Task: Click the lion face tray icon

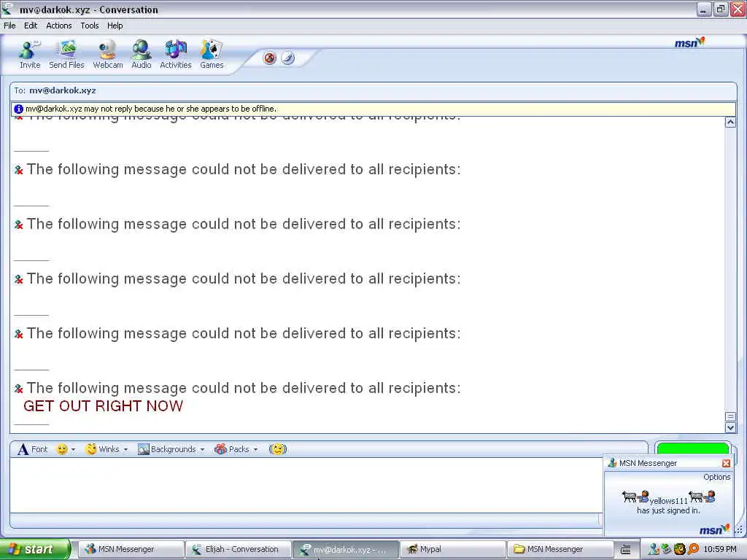Action: tap(680, 549)
